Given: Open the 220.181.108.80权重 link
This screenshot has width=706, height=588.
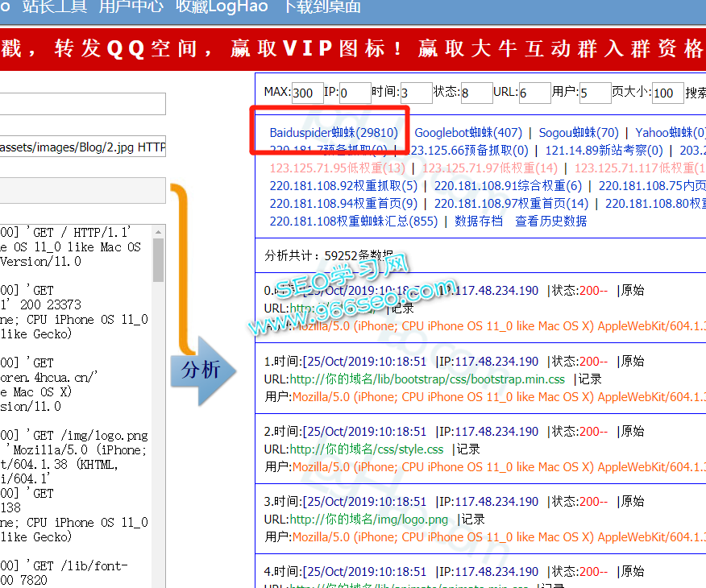Looking at the screenshot, I should coord(655,203).
